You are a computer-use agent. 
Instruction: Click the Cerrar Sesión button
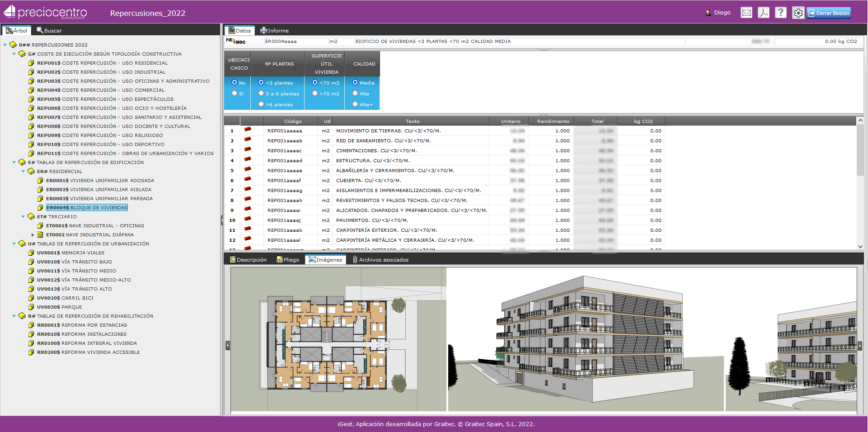point(829,13)
